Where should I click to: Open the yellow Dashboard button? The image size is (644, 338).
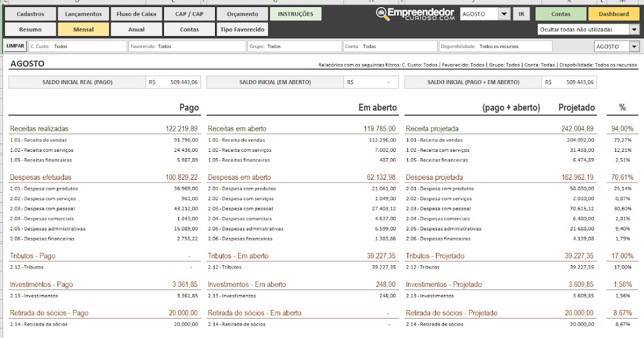point(613,14)
